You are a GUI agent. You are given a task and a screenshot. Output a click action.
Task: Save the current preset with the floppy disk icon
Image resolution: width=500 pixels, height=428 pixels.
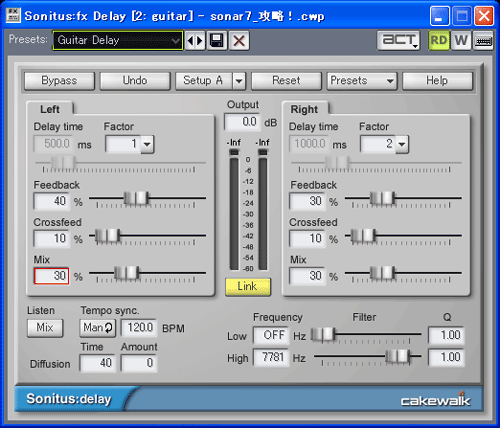coord(217,41)
